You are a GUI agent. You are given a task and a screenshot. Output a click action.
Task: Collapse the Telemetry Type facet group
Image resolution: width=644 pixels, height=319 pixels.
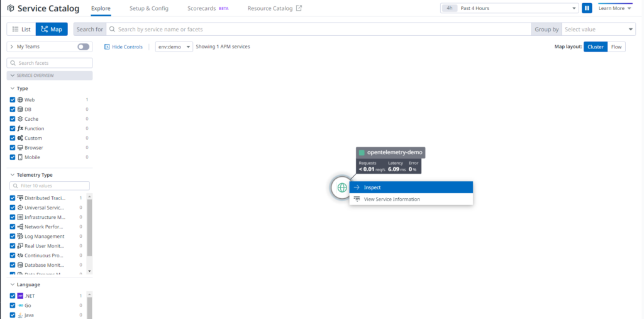(x=13, y=175)
